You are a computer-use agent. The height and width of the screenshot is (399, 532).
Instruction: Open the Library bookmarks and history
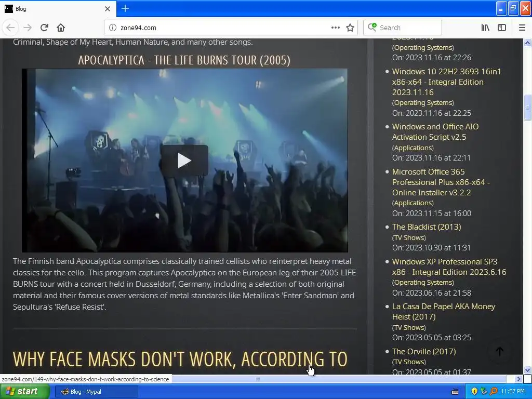485,28
